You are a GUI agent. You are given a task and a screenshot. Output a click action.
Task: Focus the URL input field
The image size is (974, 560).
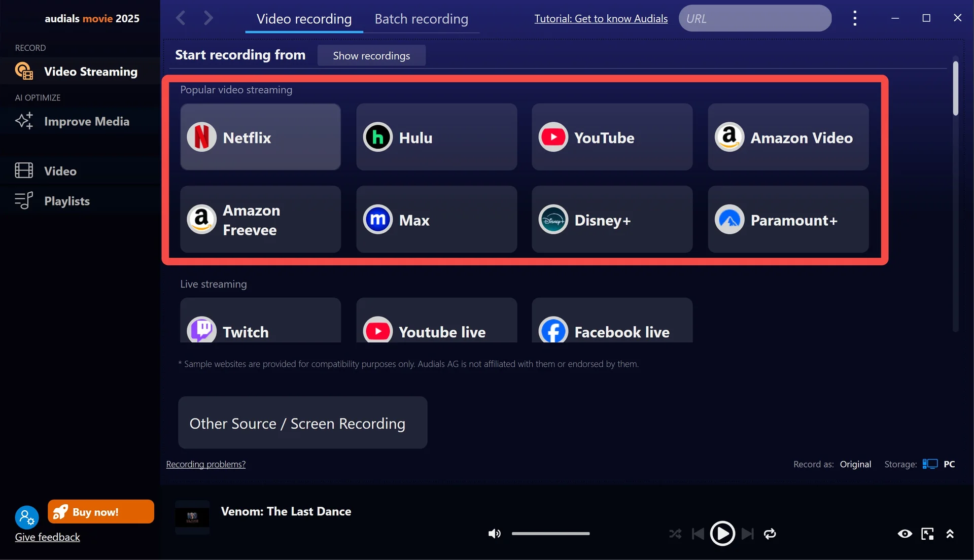[x=755, y=18]
